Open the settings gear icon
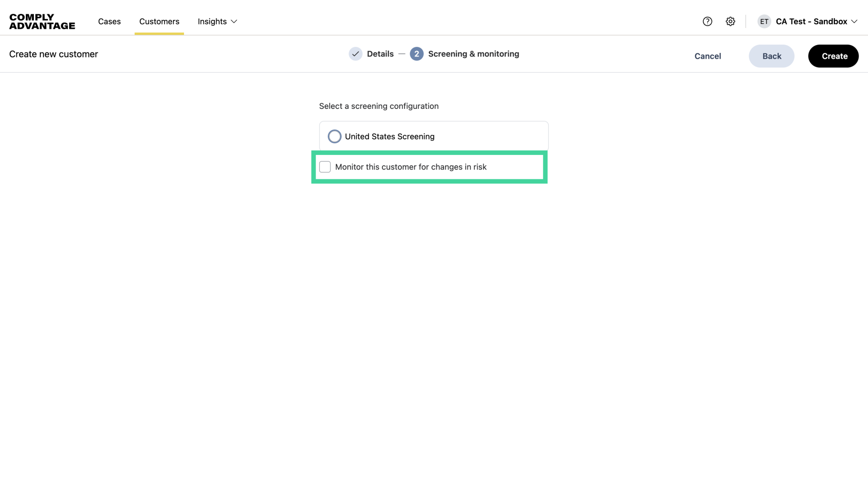Viewport: 868px width, 488px height. tap(731, 22)
